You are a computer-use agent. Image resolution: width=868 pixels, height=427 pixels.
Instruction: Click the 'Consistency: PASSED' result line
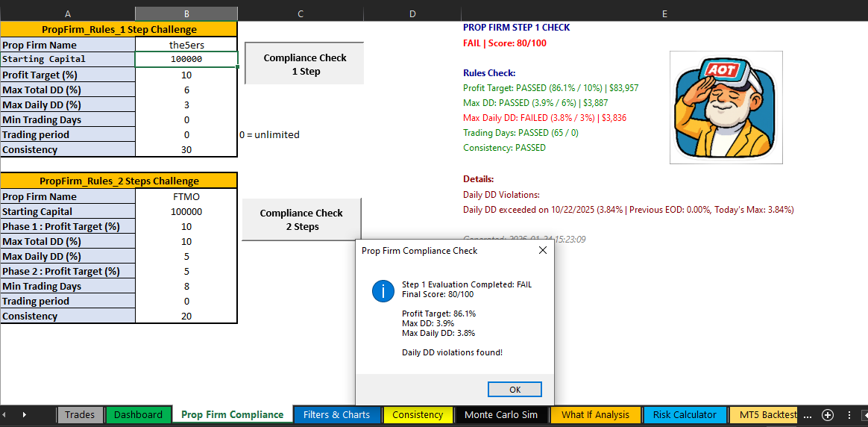point(504,147)
